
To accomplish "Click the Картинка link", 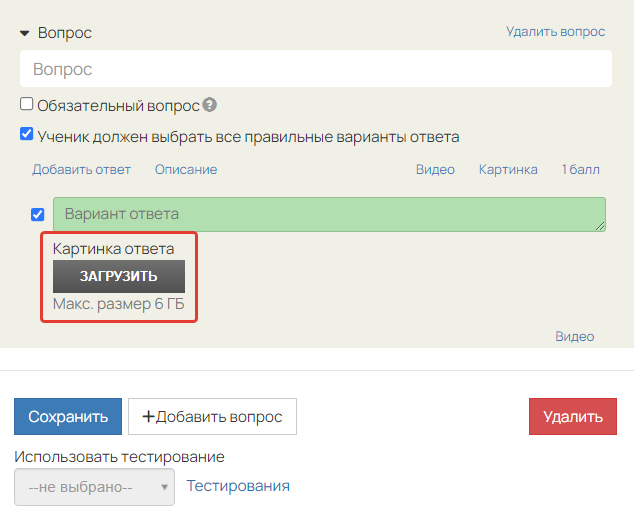I will point(508,170).
